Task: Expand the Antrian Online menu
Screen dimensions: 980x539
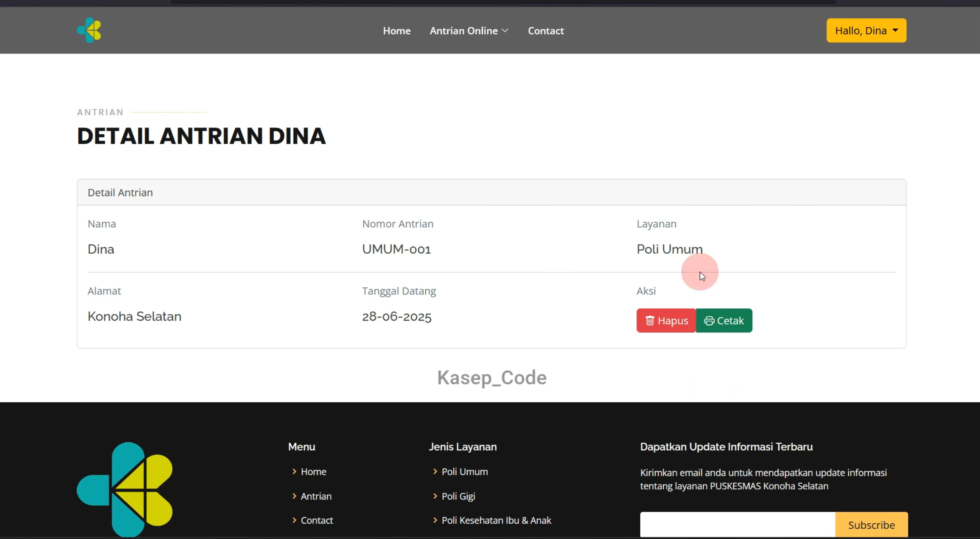Action: 469,31
